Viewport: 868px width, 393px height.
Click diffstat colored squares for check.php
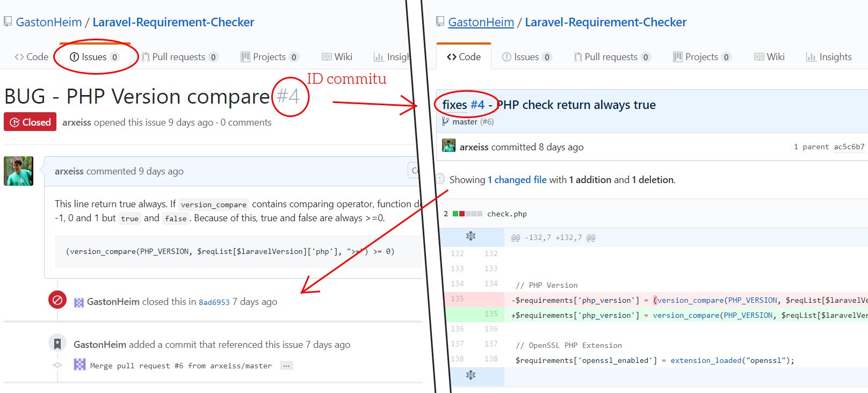[467, 214]
